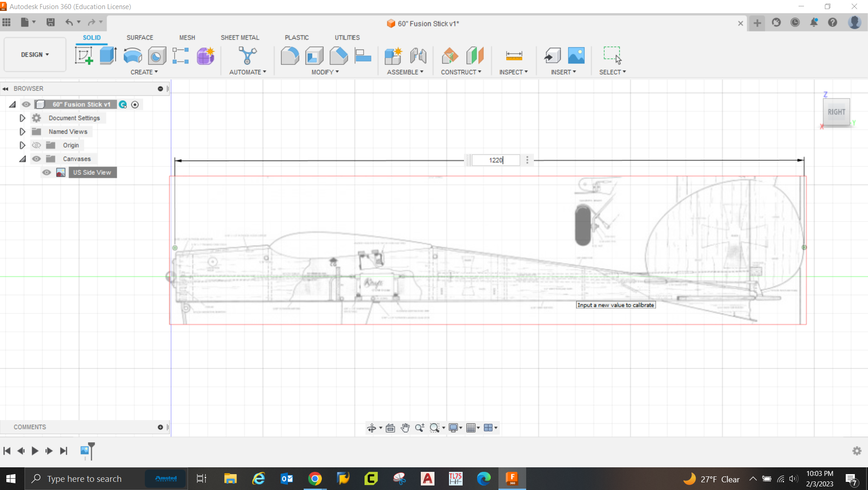Open the Extrude tool
868x490 pixels.
pos(108,55)
